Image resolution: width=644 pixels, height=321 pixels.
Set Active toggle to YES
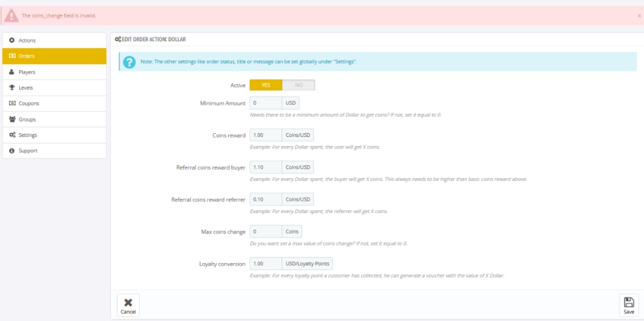click(265, 85)
